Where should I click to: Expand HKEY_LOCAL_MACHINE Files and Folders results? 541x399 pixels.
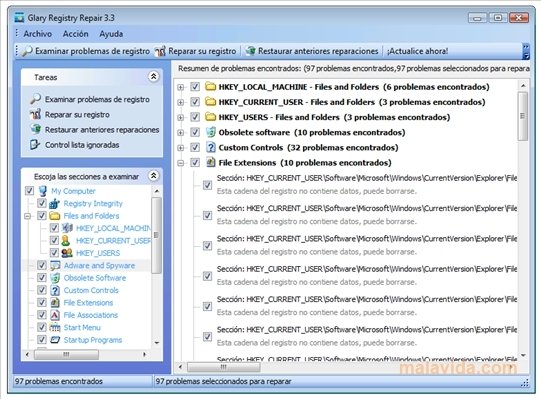[180, 87]
